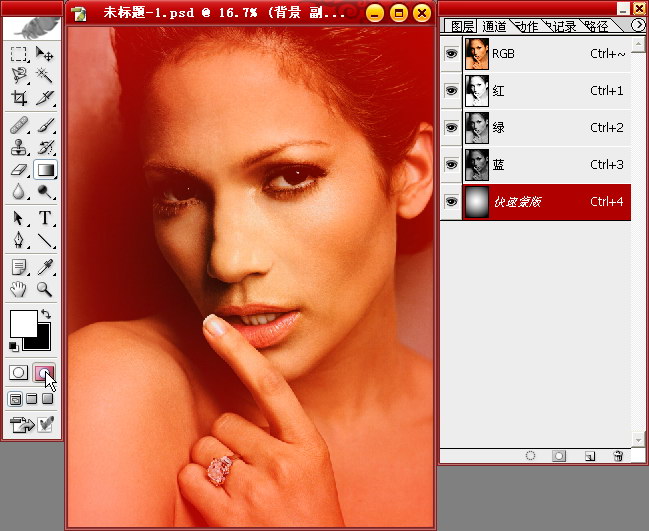649x531 pixels.
Task: Select the Clone Stamp tool
Action: [x=18, y=147]
